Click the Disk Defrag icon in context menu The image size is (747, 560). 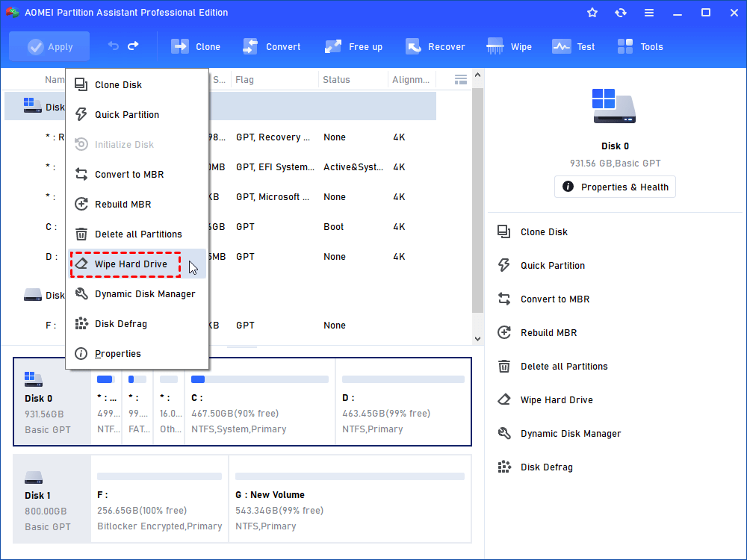tap(81, 324)
